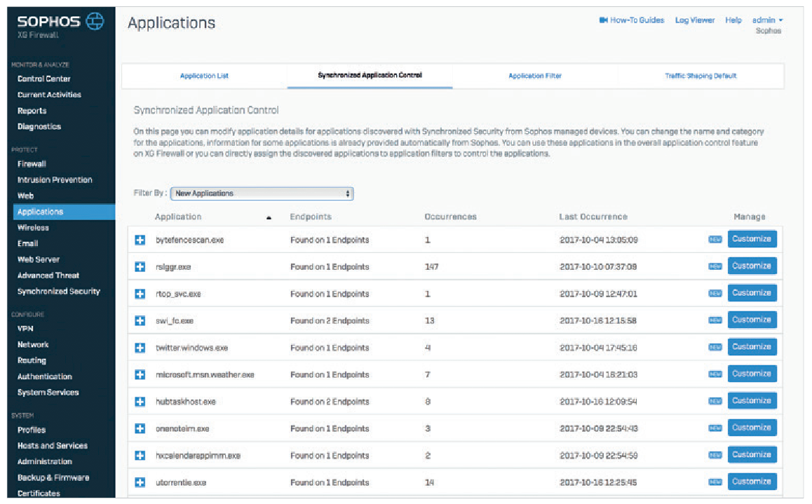
Task: Open Current Activities in sidebar
Action: tap(49, 95)
